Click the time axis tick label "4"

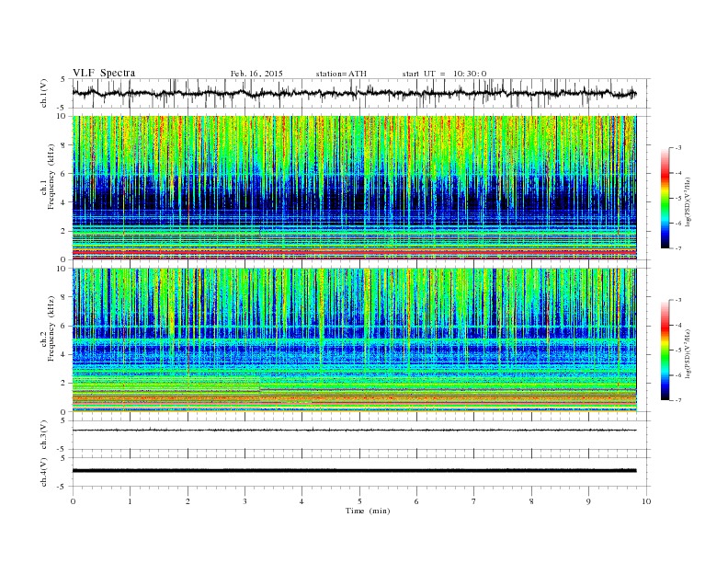301,501
